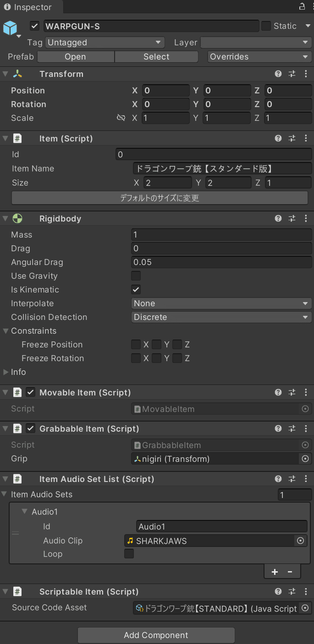Click Grip object picker circle icon
The image size is (314, 644).
click(305, 459)
